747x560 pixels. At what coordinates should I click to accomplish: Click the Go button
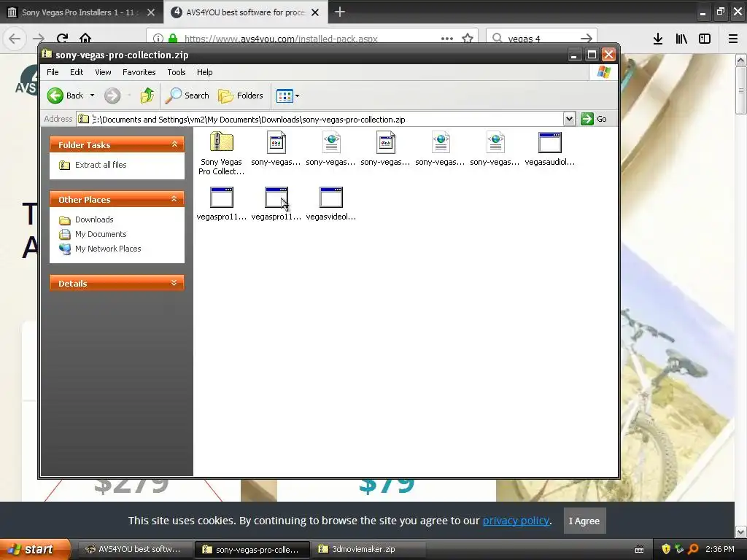pyautogui.click(x=594, y=119)
